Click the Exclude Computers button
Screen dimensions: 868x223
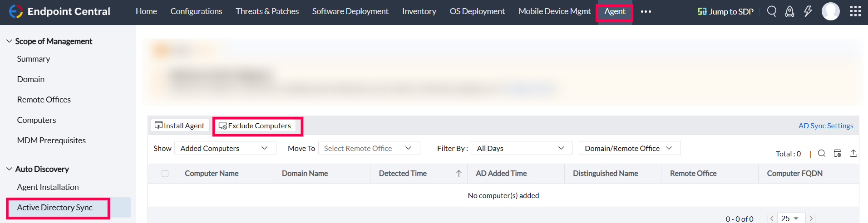tap(255, 126)
